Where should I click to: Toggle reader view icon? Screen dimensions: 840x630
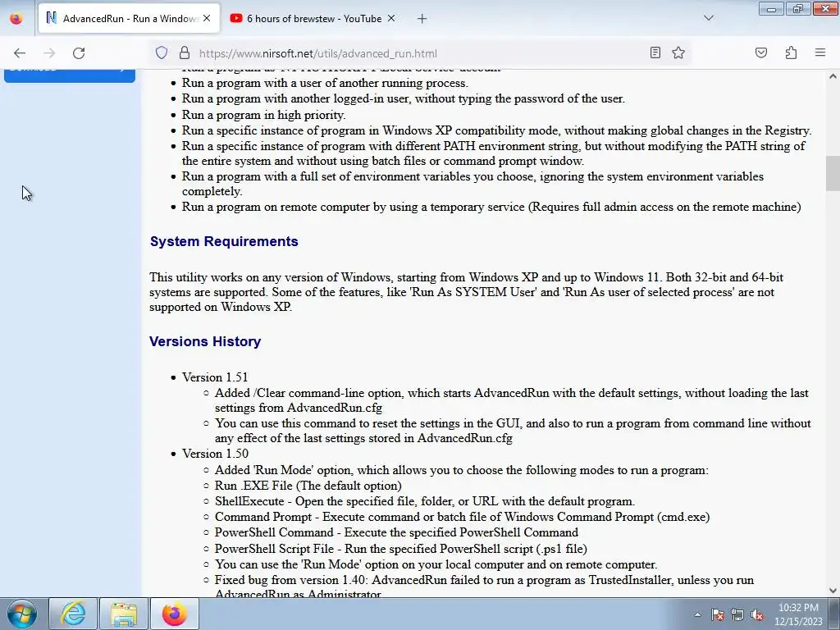655,52
